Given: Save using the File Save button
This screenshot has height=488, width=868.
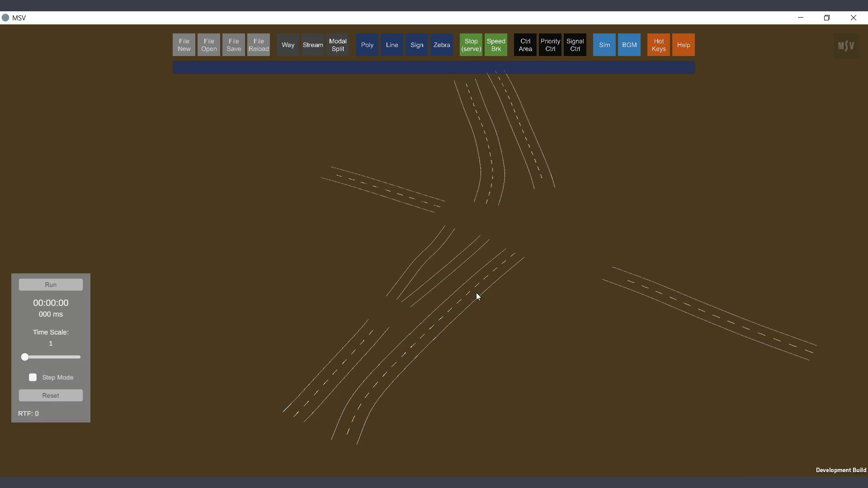Looking at the screenshot, I should click(234, 45).
